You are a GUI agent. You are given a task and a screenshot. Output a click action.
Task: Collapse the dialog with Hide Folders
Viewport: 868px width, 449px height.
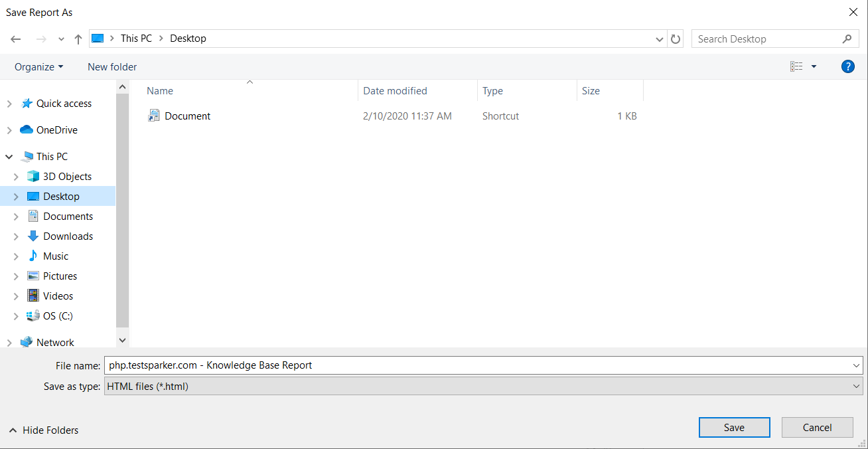click(44, 430)
